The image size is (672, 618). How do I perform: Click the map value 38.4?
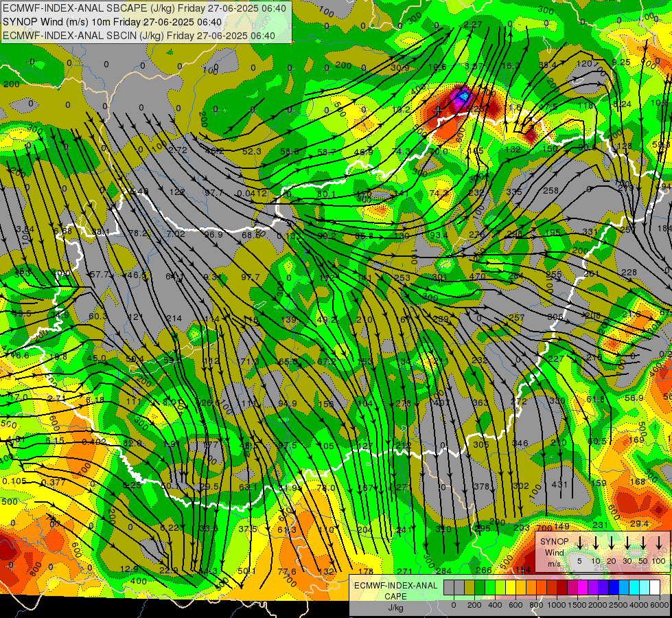point(547,65)
